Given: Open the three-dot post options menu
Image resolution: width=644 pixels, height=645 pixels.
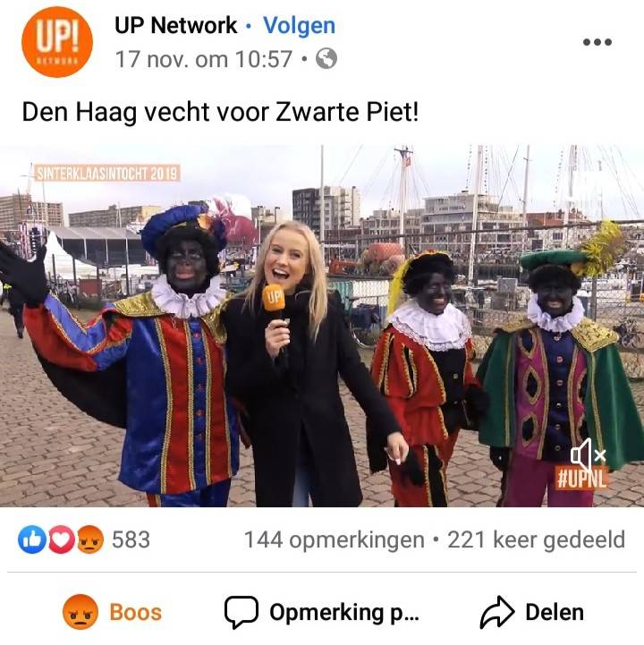Looking at the screenshot, I should [x=597, y=41].
